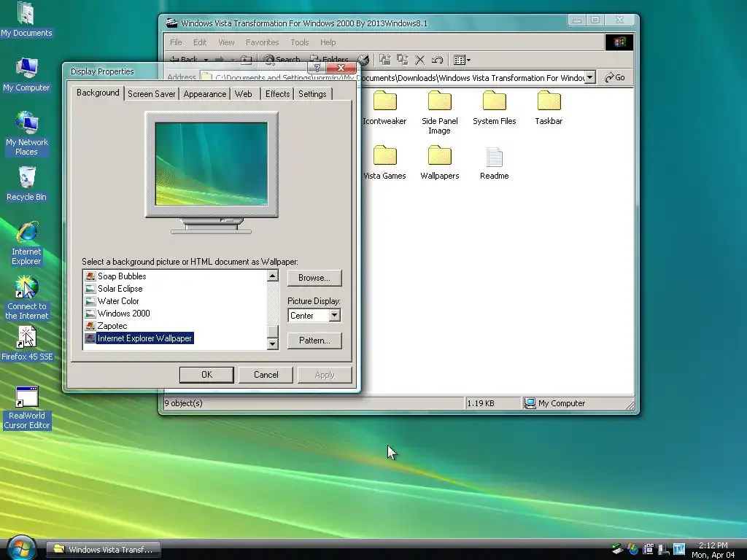Confirm with the OK button

pyautogui.click(x=206, y=375)
